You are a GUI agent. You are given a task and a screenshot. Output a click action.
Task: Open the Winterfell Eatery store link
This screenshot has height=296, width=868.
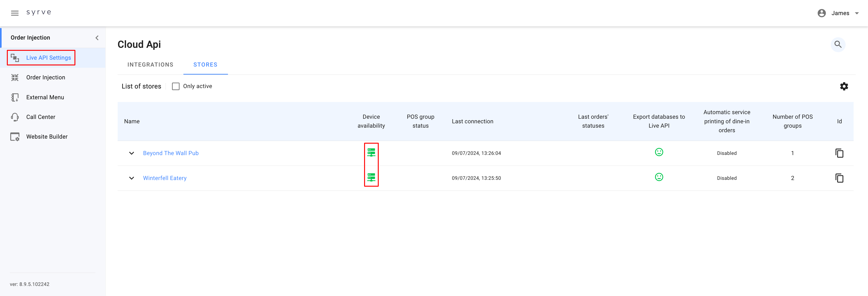[164, 178]
